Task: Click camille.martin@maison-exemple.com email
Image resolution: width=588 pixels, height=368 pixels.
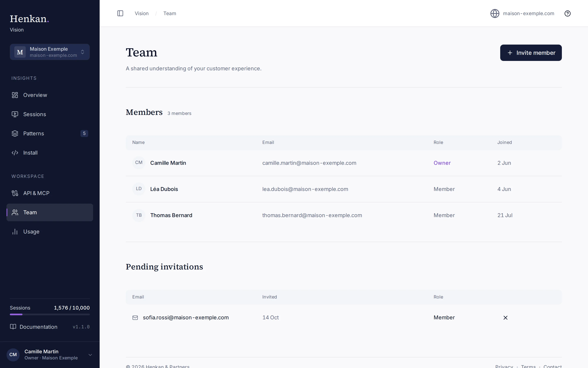Action: click(x=309, y=163)
